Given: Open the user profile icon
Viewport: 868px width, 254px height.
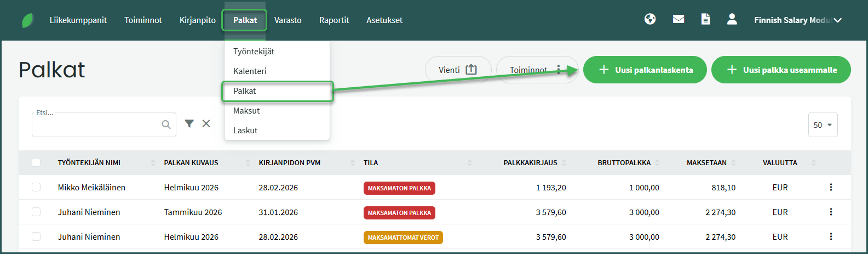Looking at the screenshot, I should pos(732,20).
